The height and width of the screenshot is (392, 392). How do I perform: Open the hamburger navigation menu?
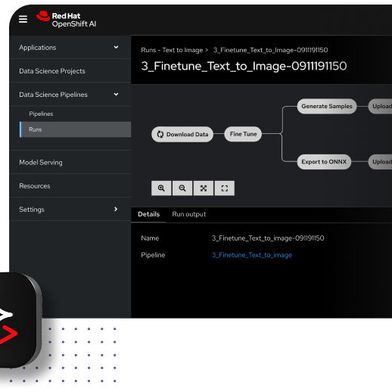[23, 19]
